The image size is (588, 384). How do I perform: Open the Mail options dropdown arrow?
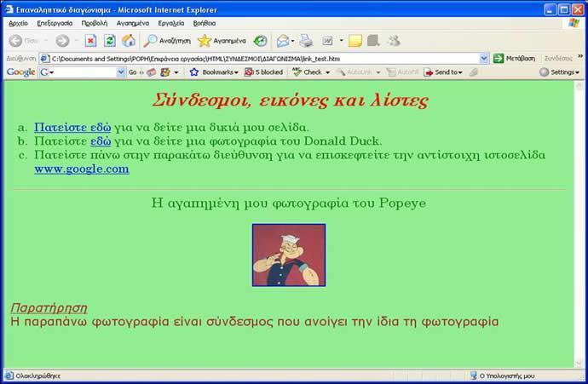(x=292, y=41)
